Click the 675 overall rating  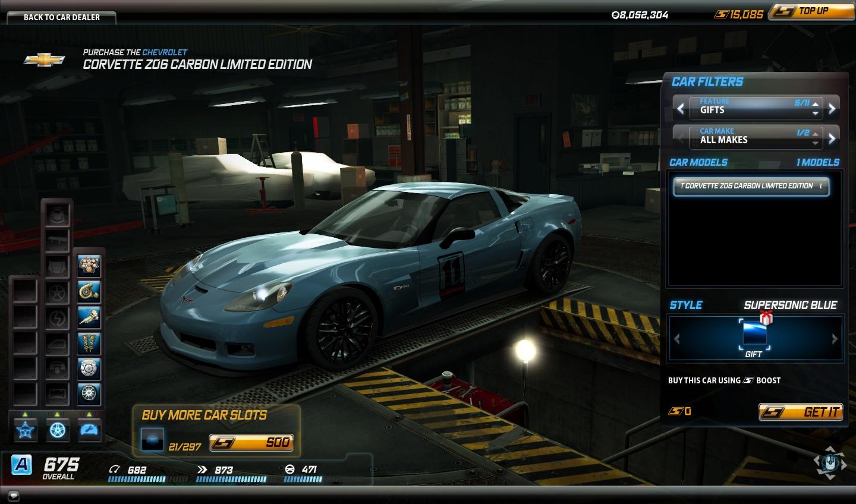[61, 464]
